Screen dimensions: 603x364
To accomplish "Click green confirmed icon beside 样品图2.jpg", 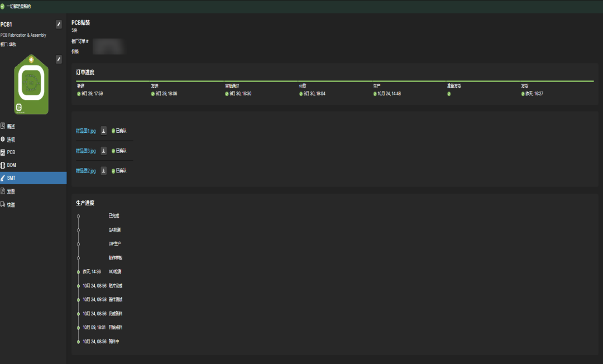I will (113, 171).
